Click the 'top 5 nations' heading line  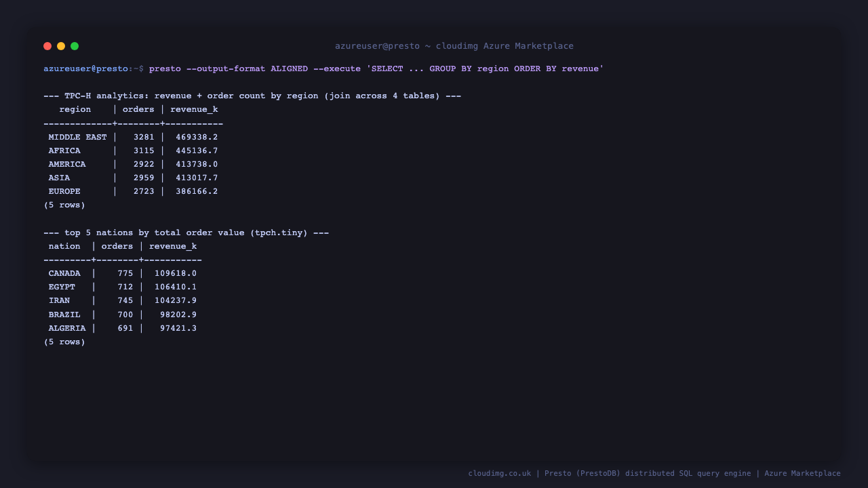pyautogui.click(x=186, y=232)
